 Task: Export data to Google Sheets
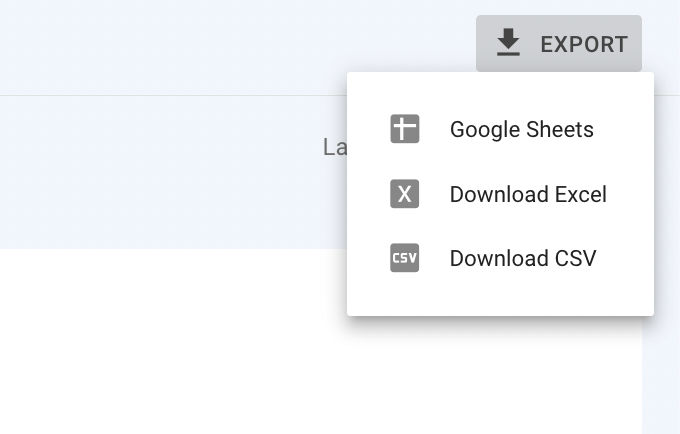pyautogui.click(x=500, y=129)
